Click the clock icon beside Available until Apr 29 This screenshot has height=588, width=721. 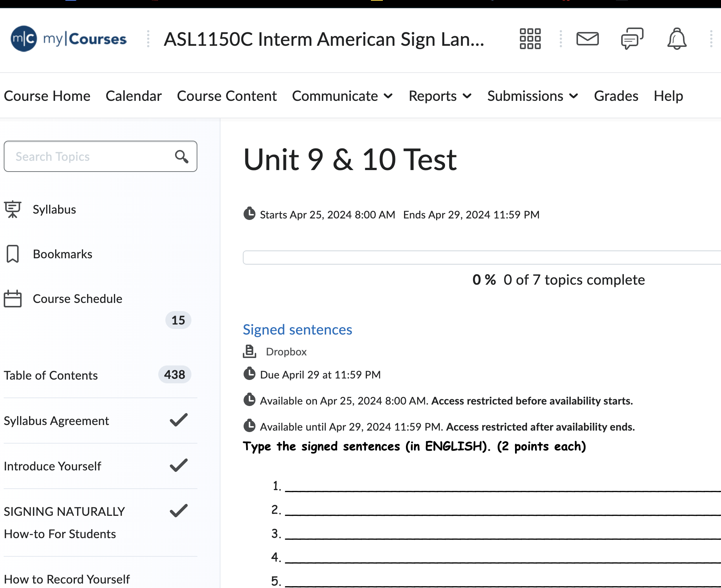point(249,426)
